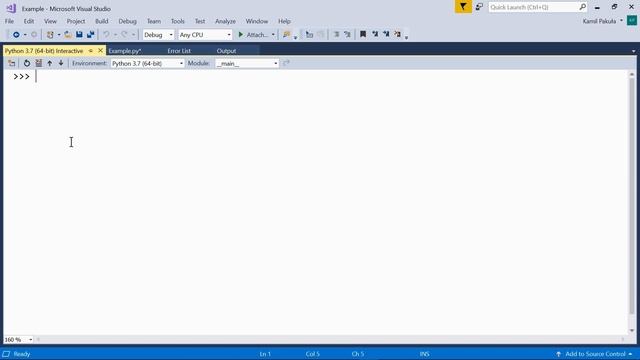
Task: Open the Test menu
Action: tap(200, 21)
